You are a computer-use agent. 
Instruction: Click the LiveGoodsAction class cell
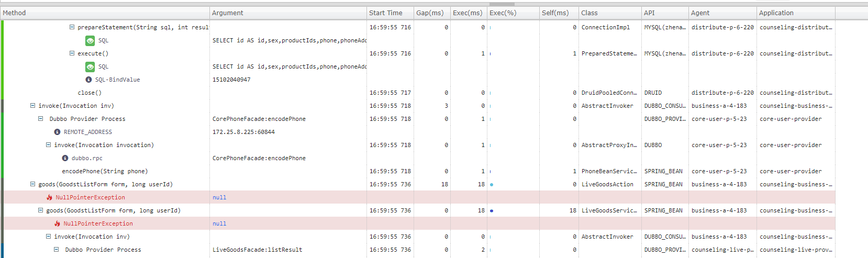(x=607, y=184)
